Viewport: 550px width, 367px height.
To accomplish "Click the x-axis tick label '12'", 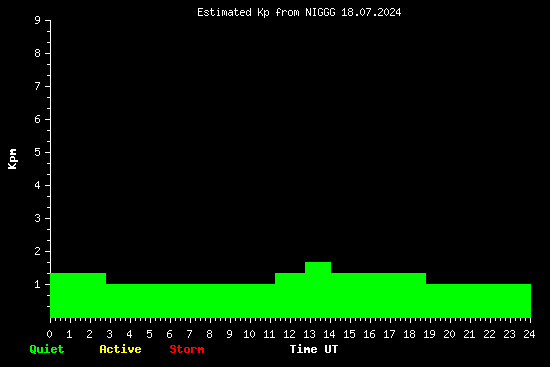I will click(x=289, y=334).
